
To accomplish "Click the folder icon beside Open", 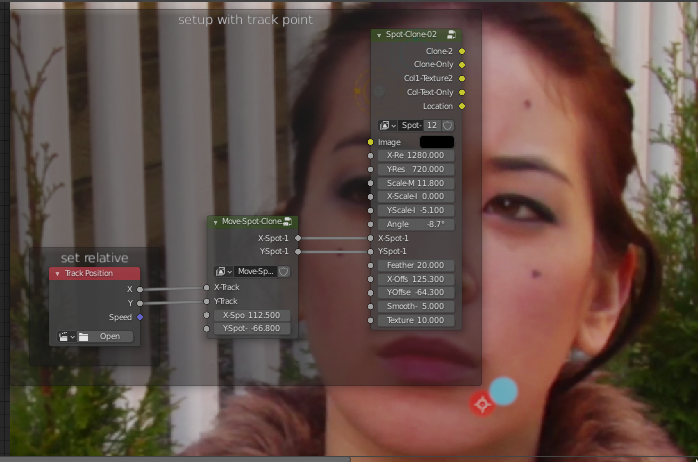I will tap(83, 337).
